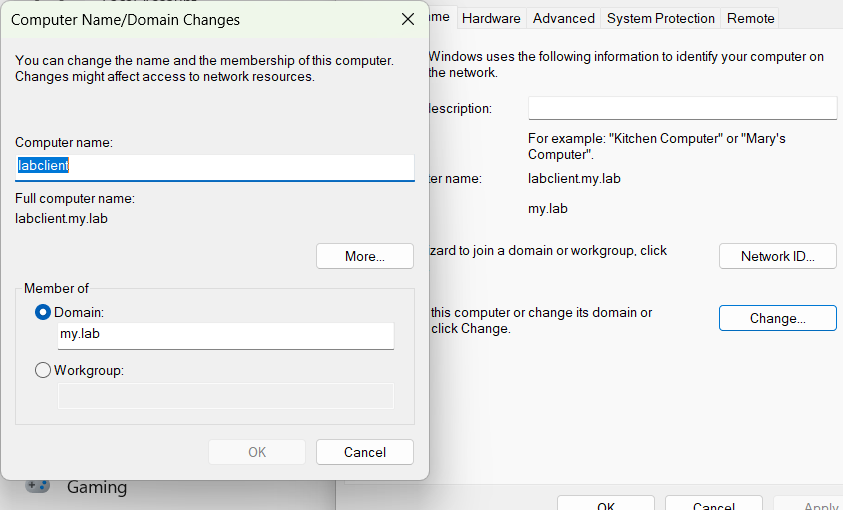This screenshot has width=843, height=510.
Task: Click the Gaming controller icon in sidebar
Action: (x=38, y=487)
